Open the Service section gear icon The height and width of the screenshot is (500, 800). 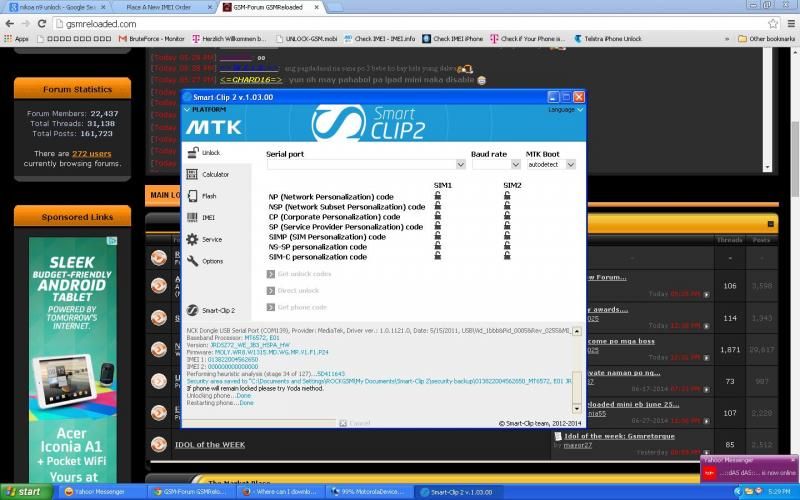tap(192, 239)
